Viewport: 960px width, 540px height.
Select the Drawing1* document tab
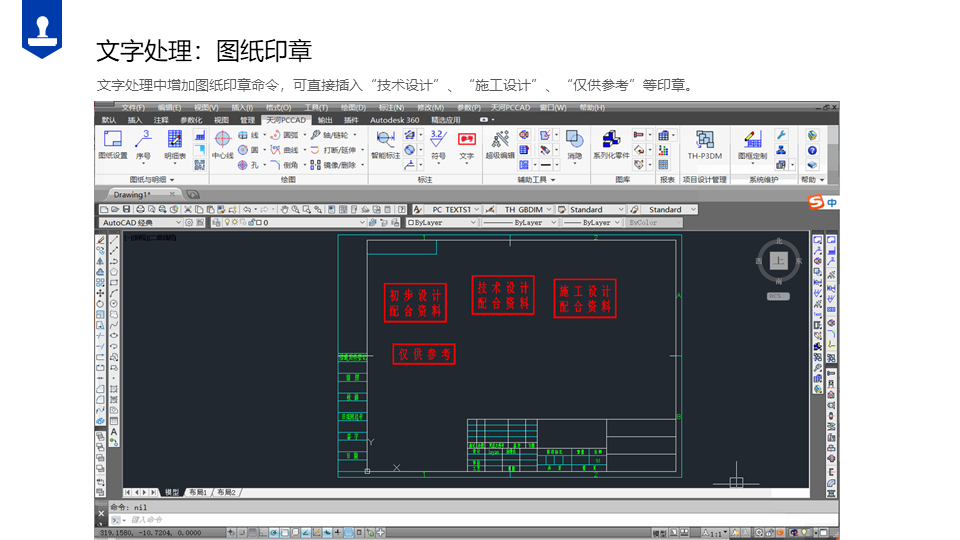(x=132, y=195)
